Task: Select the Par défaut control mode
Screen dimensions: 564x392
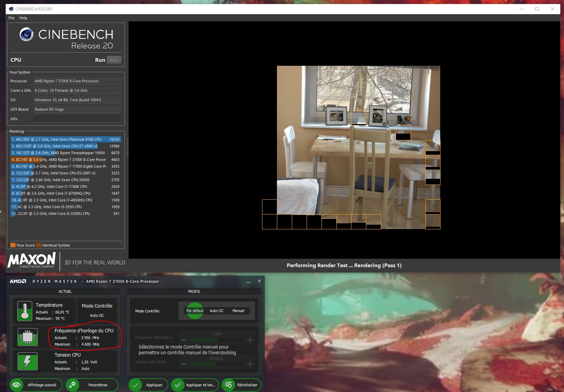Action: [195, 311]
